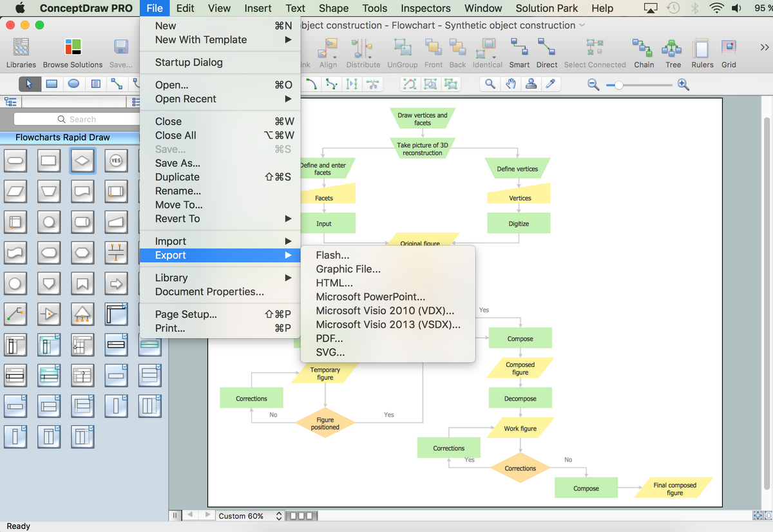Open the Custom 60% zoom dropdown
This screenshot has width=773, height=532.
(250, 516)
